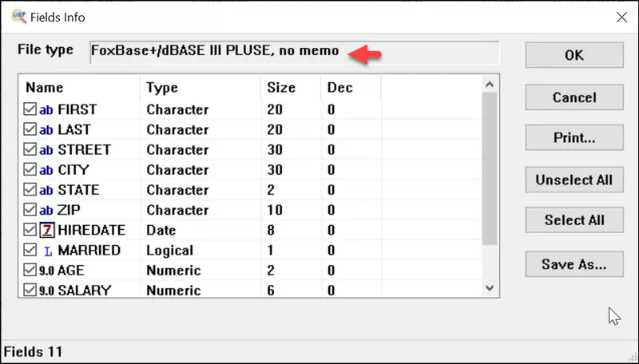
Task: Click the calendar icon beside HIREDATE
Action: (47, 230)
